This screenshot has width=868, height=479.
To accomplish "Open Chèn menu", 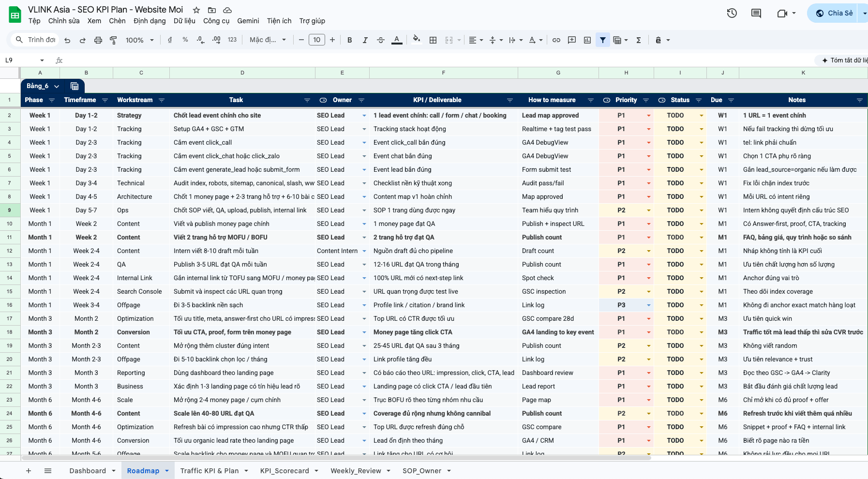I will [117, 21].
